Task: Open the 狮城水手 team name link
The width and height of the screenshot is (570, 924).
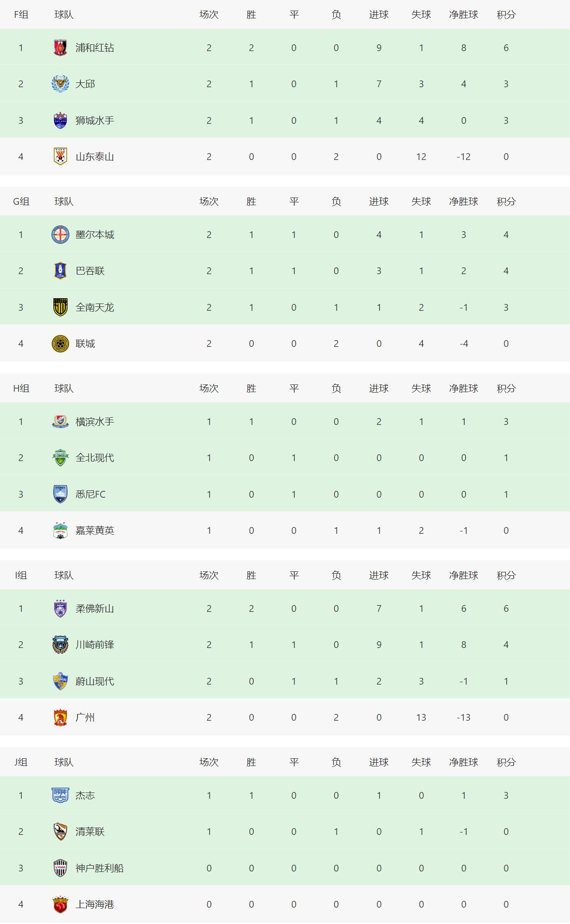Action: pos(95,120)
